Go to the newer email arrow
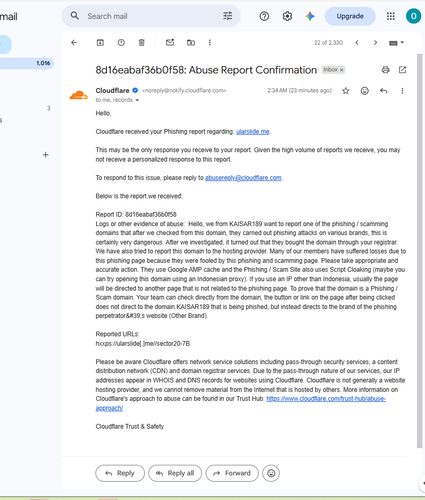 (x=357, y=43)
